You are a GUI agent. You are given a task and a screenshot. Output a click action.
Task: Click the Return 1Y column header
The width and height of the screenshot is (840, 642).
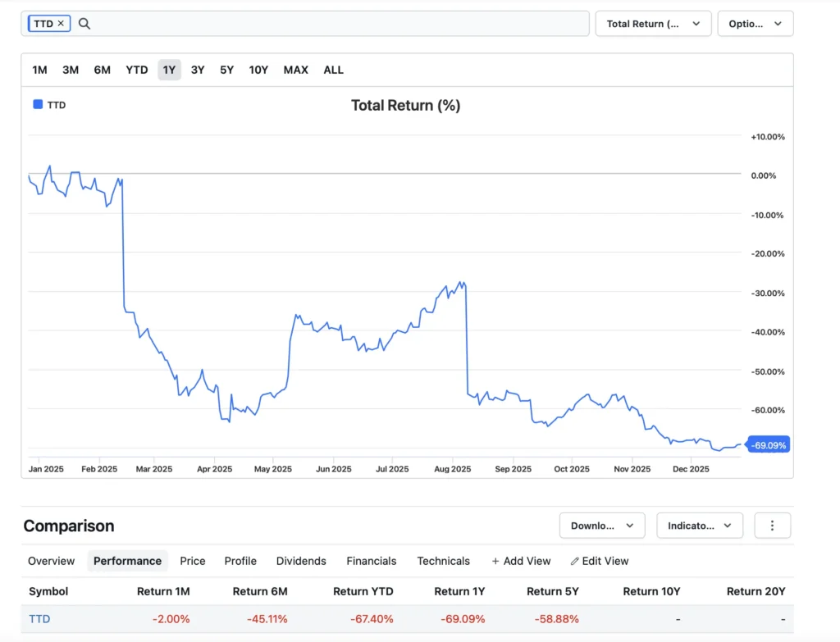point(459,591)
